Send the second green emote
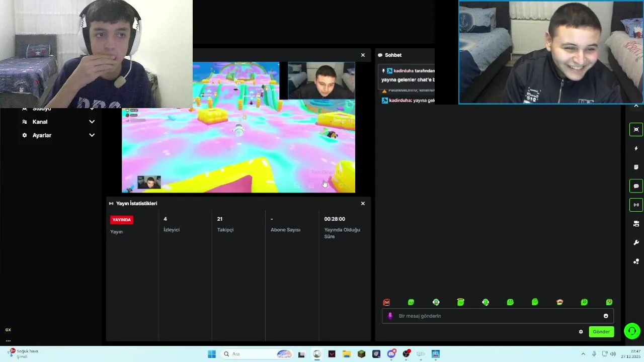Viewport: 644px width, 362px height. coord(411,302)
